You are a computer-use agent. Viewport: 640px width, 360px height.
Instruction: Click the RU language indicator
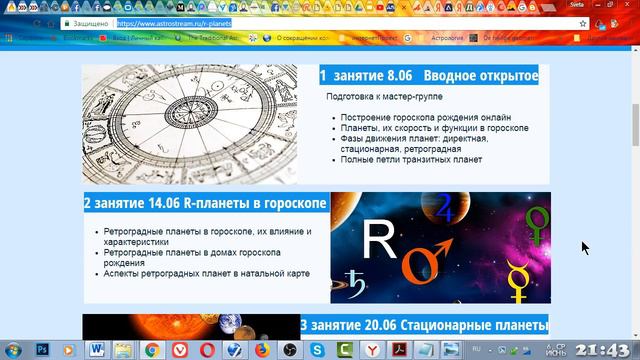pyautogui.click(x=476, y=349)
